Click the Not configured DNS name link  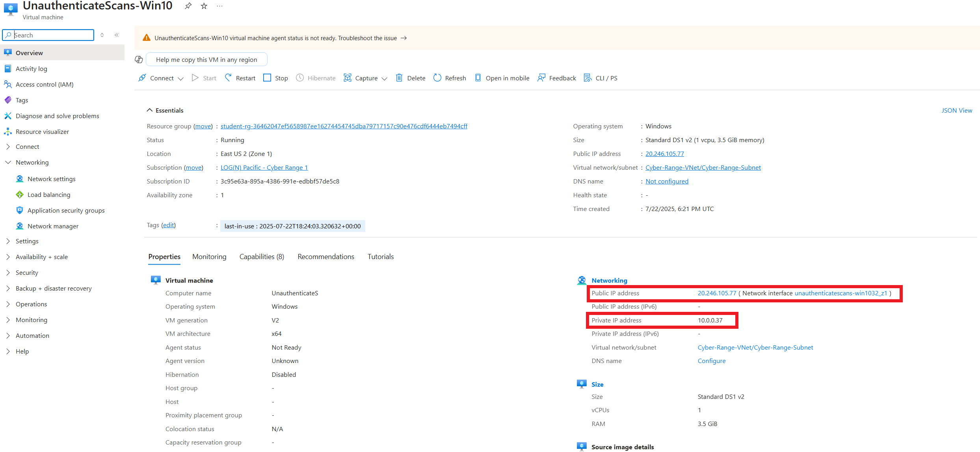667,181
